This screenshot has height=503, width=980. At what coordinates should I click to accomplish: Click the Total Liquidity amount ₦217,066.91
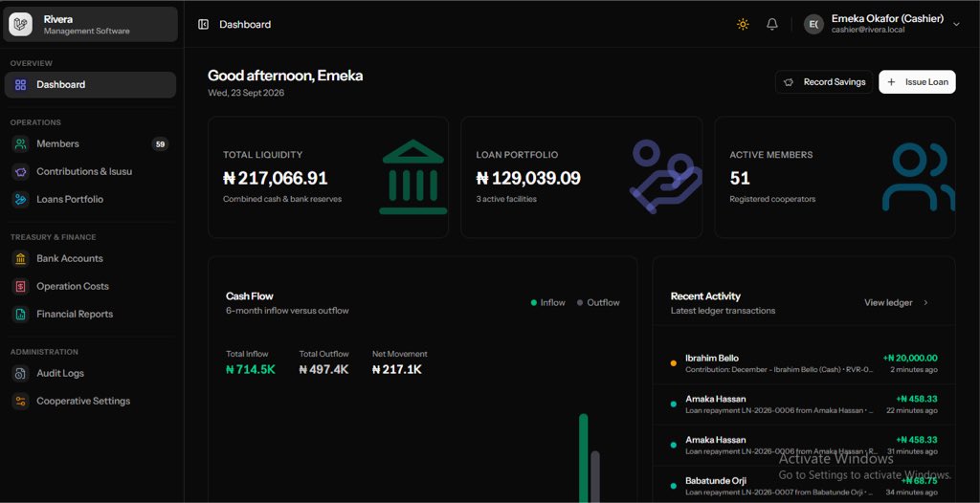275,178
